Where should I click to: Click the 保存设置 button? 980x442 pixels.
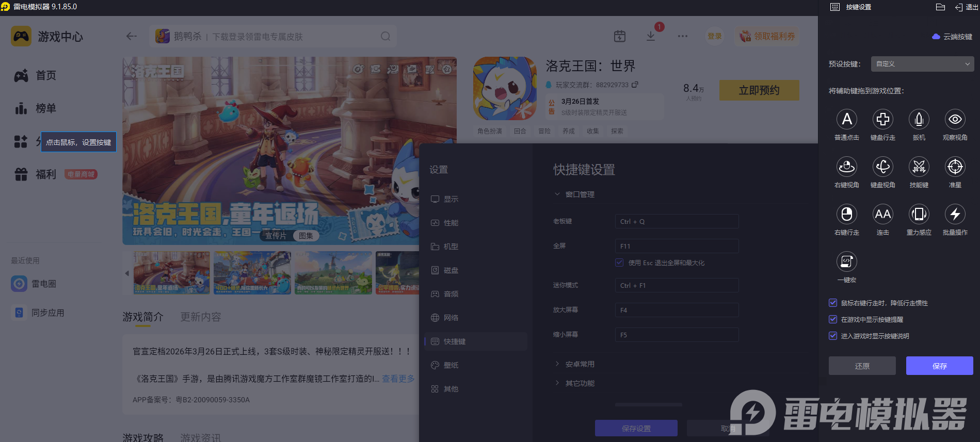tap(636, 428)
